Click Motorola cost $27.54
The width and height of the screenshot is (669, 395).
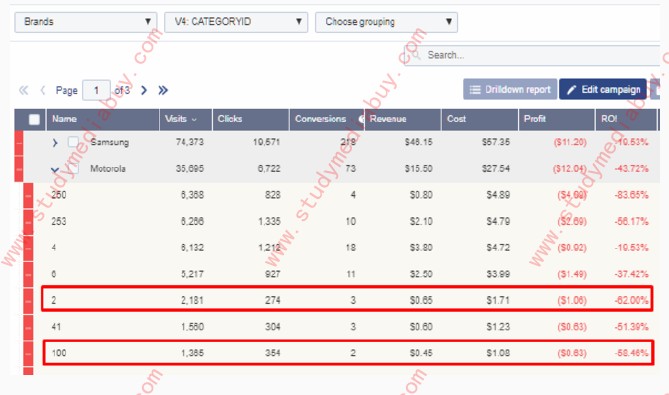(496, 168)
